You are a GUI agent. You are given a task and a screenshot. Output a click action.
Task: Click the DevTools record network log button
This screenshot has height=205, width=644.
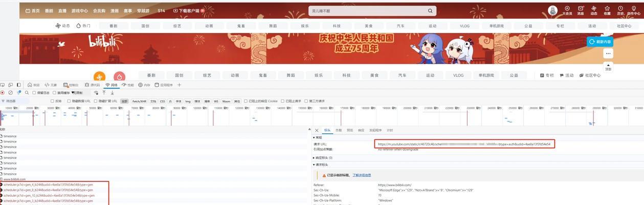point(3,93)
